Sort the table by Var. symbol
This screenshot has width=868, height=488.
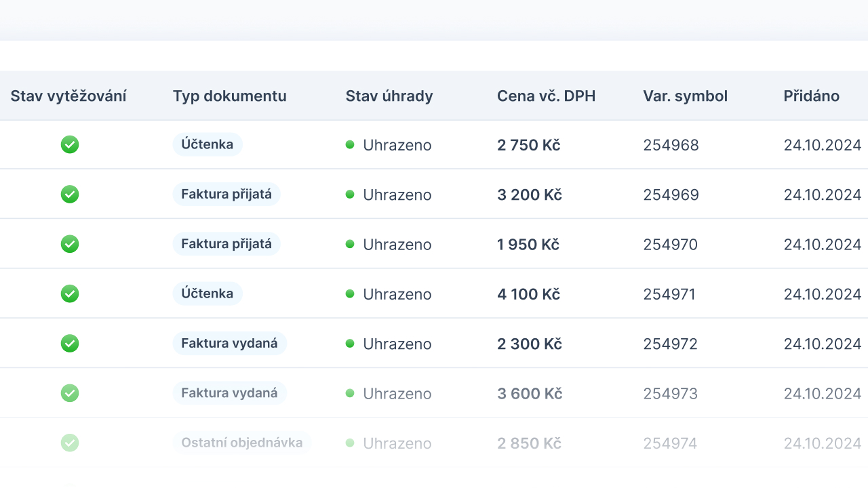pos(685,96)
